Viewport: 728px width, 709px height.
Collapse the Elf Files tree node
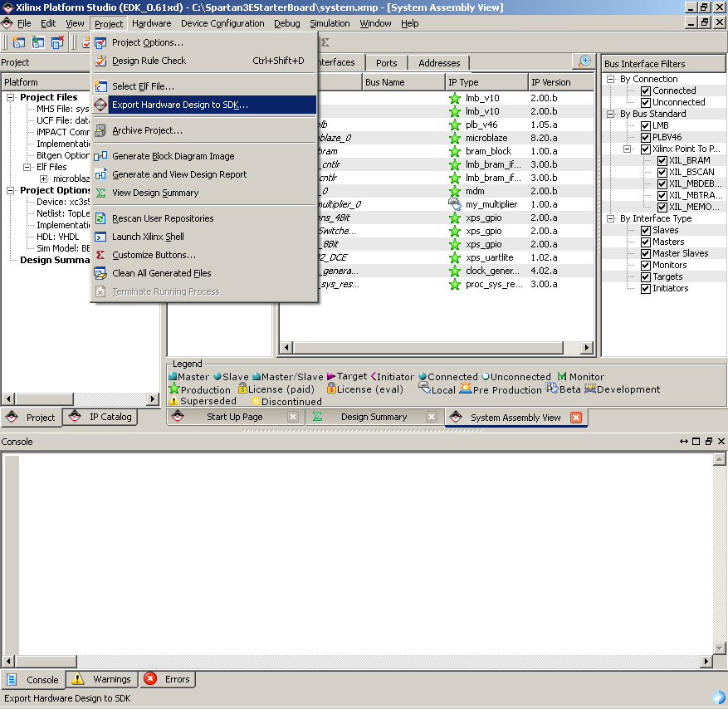click(27, 167)
